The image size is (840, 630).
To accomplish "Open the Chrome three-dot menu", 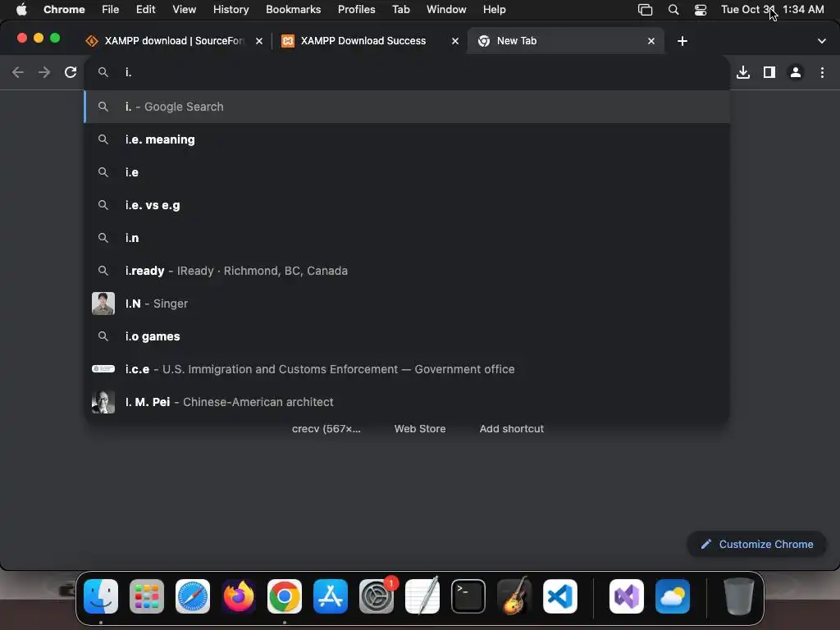I will click(x=822, y=72).
